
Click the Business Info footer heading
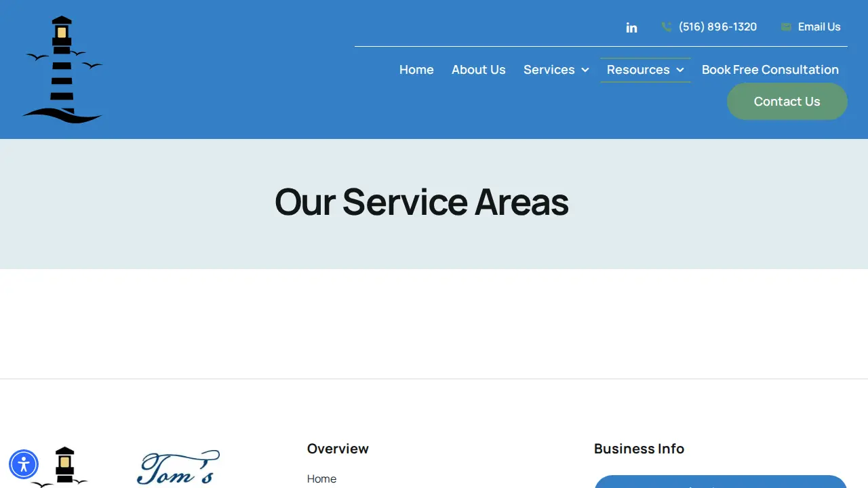point(639,449)
